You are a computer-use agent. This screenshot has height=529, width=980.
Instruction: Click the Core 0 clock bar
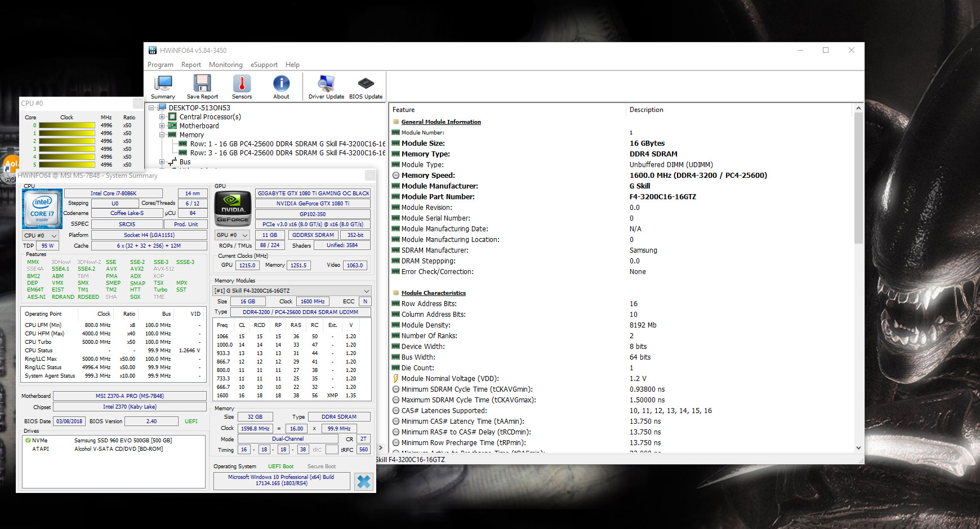pyautogui.click(x=66, y=125)
